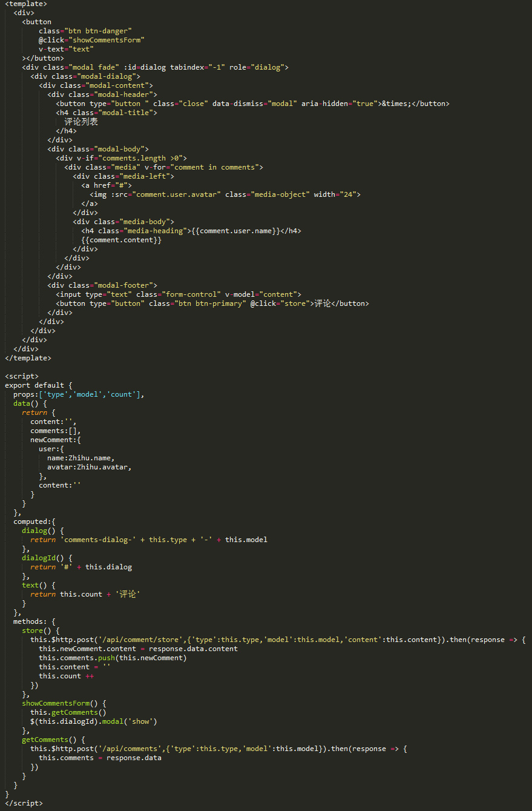Viewport: 532px width, 811px height.
Task: Click the v-text="text" attribute line
Action: pos(66,49)
